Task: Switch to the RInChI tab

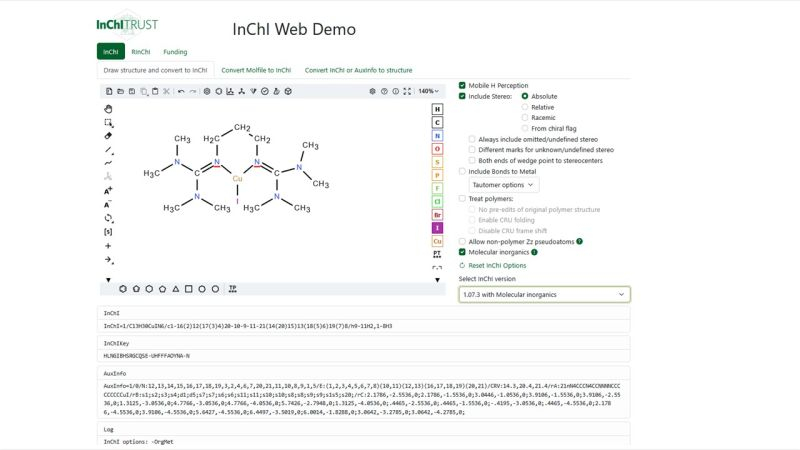Action: 141,52
